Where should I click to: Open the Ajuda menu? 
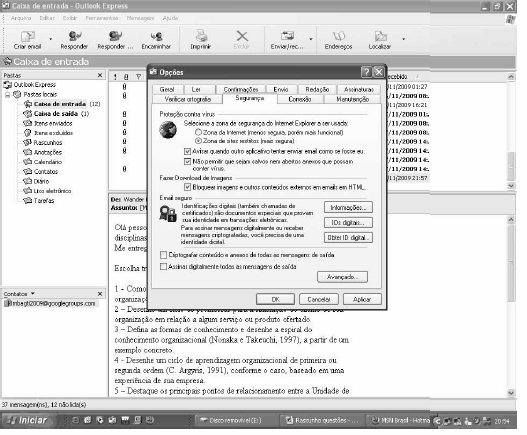[x=170, y=18]
